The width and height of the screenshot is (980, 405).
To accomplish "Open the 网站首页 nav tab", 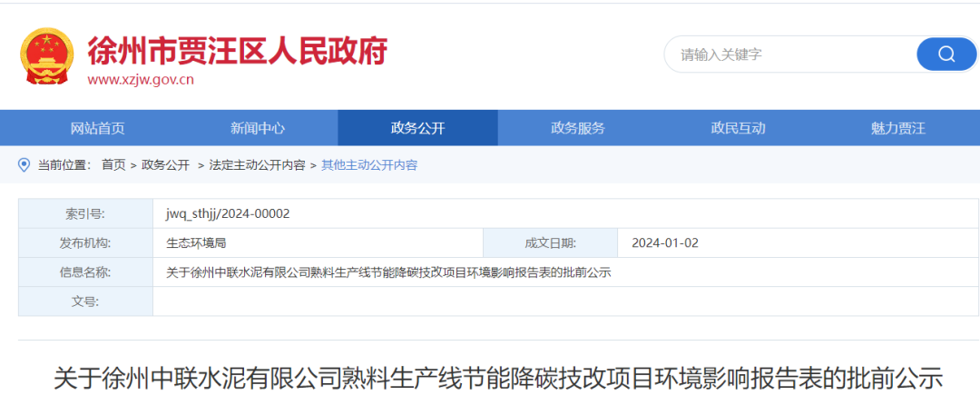I will (97, 128).
